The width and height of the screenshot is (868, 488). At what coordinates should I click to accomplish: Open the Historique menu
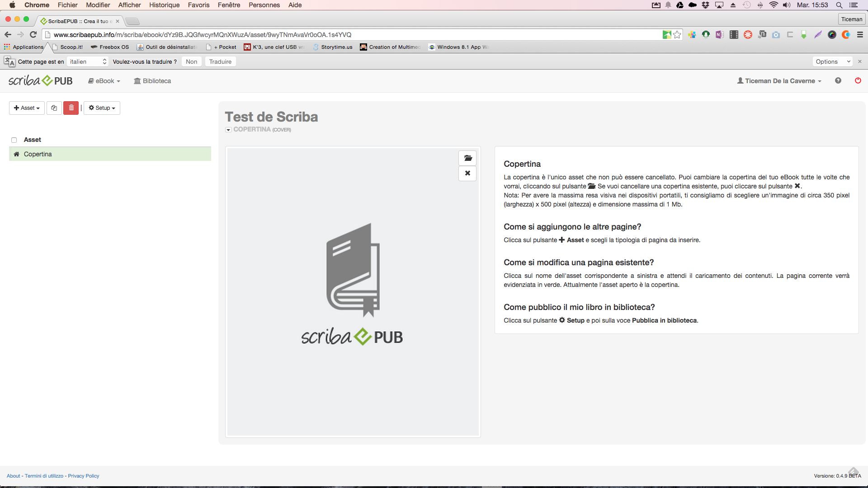(x=165, y=5)
